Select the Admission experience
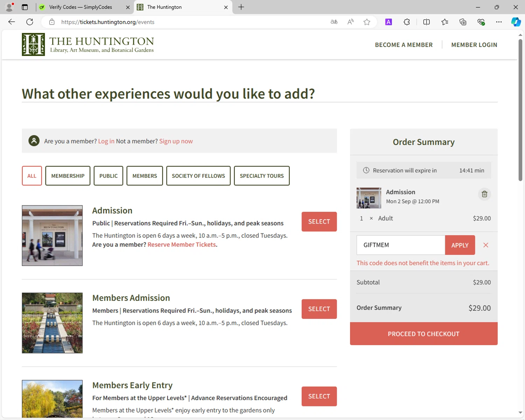Screen dimensions: 525x420 pyautogui.click(x=319, y=222)
